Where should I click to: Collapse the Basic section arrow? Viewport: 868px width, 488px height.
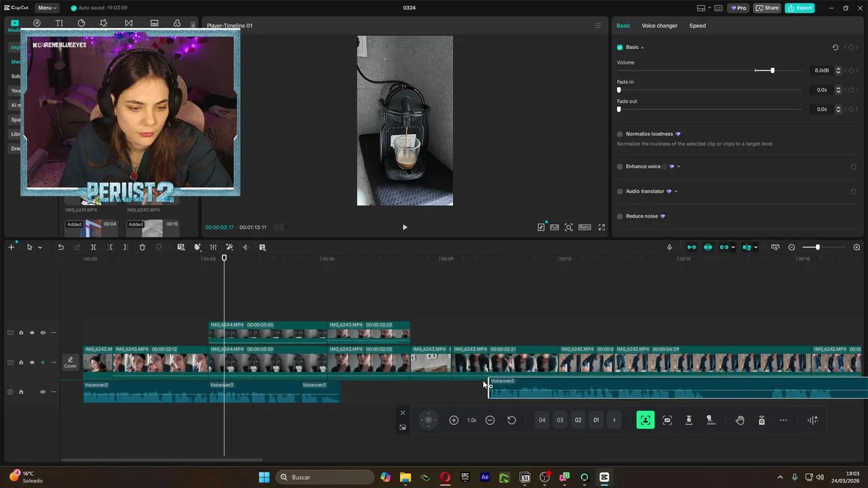(642, 47)
